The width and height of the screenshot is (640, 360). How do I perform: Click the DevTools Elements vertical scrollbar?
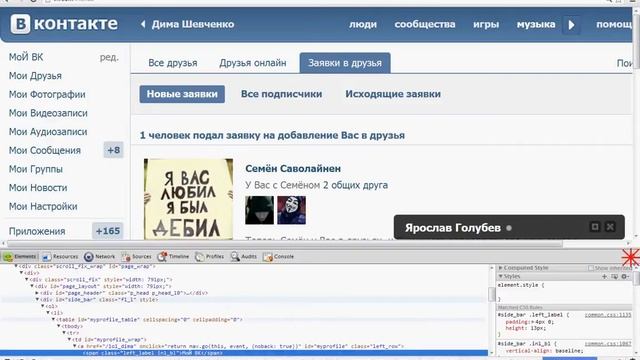(492, 293)
